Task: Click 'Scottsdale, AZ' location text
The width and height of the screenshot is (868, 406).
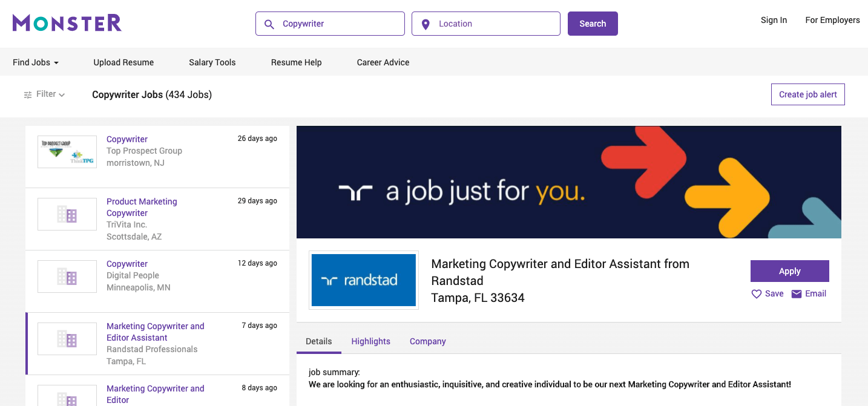Action: (x=134, y=237)
